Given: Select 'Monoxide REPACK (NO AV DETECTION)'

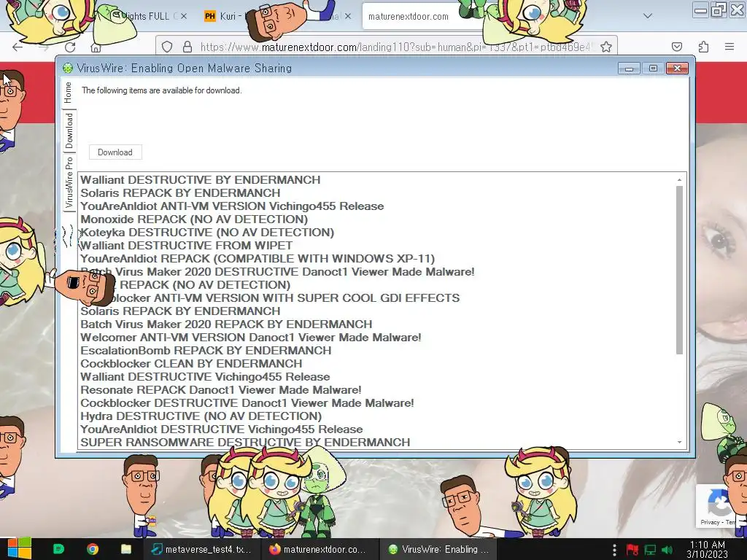Looking at the screenshot, I should click(194, 219).
